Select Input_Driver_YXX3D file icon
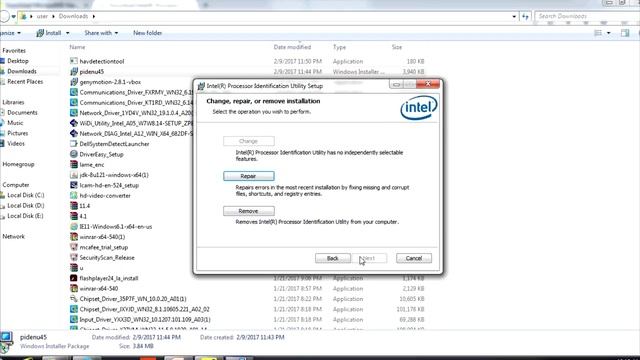The image size is (640, 360). (x=74, y=319)
